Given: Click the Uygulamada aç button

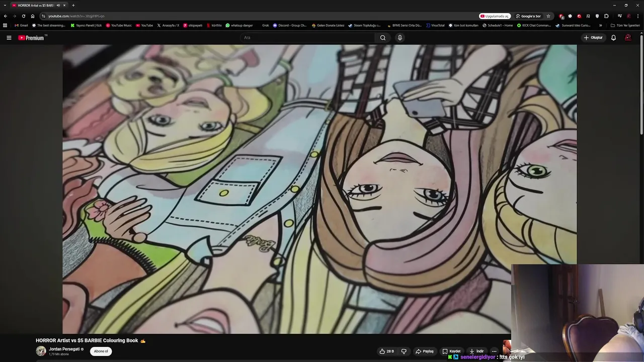Looking at the screenshot, I should [x=495, y=16].
